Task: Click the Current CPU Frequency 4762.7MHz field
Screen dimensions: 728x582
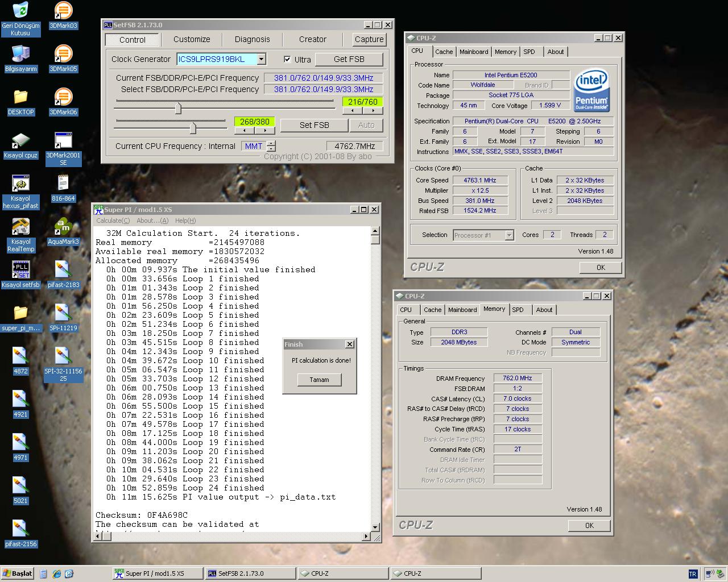Action: click(355, 146)
